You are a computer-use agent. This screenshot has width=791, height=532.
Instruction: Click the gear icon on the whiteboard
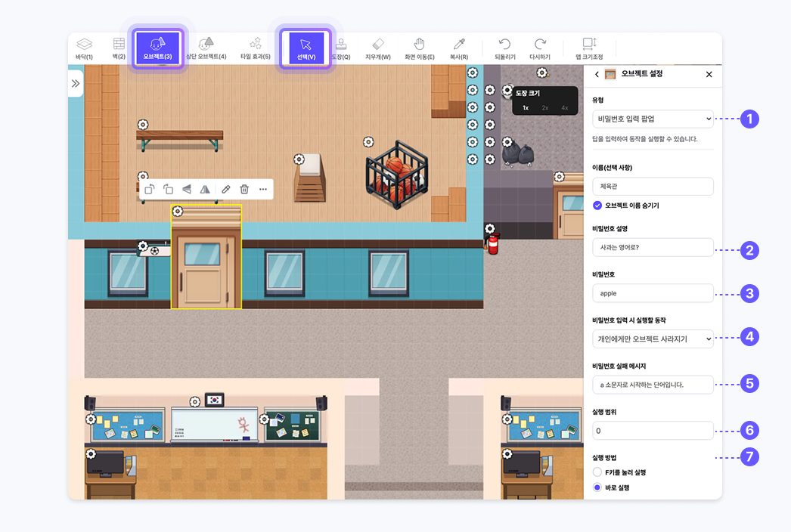tap(195, 402)
